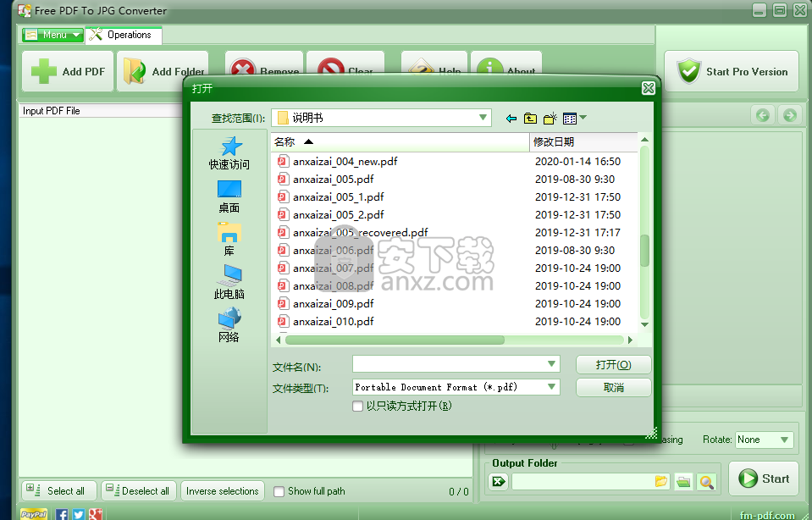Viewport: 812px width, 520px height.
Task: Click the Add PDF button
Action: click(x=68, y=71)
